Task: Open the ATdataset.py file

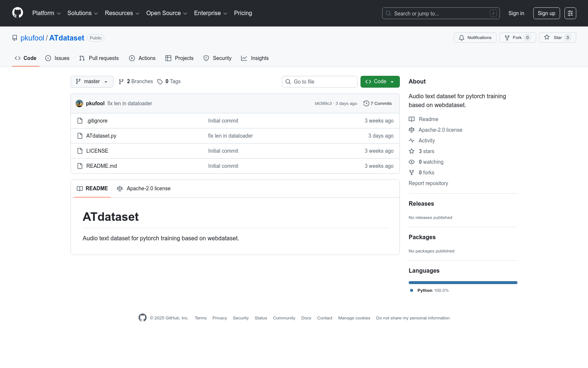Action: click(101, 136)
